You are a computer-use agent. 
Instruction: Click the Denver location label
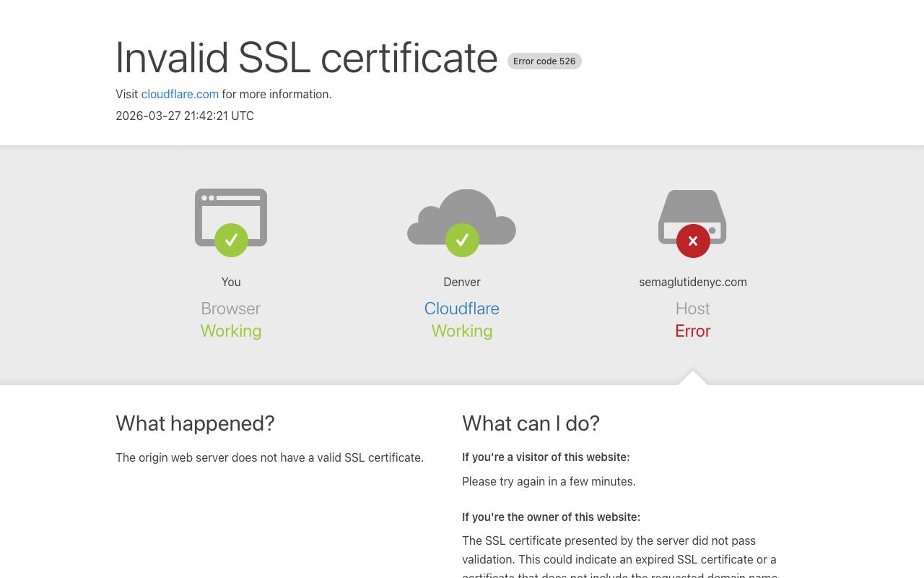click(462, 282)
